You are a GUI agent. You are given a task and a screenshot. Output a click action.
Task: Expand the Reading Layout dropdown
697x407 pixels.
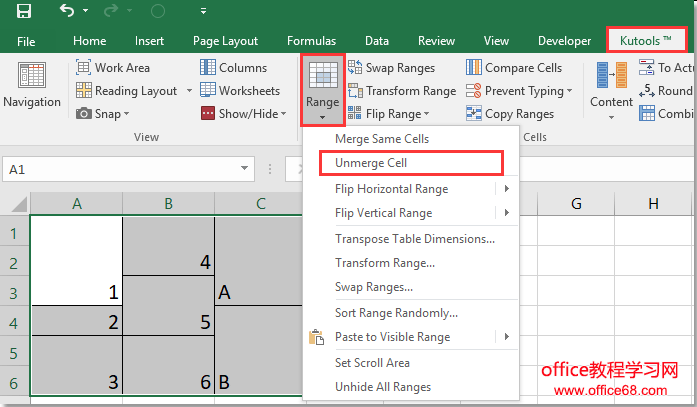click(x=185, y=91)
